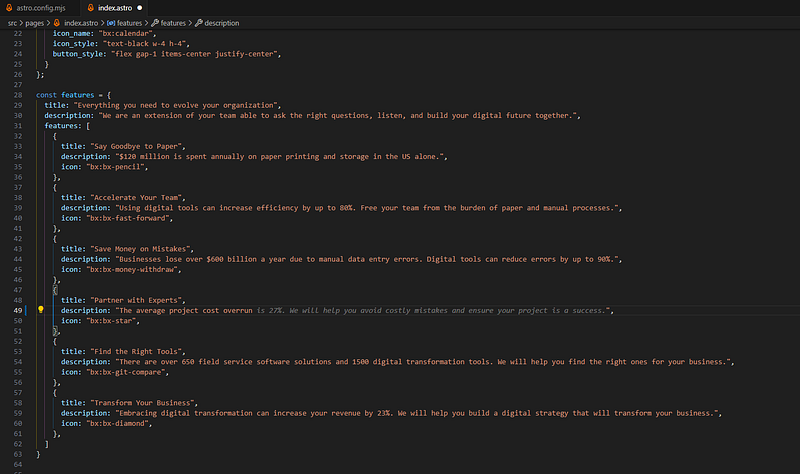Click the 'features:' array key on line 31
800x474 pixels.
click(63, 126)
